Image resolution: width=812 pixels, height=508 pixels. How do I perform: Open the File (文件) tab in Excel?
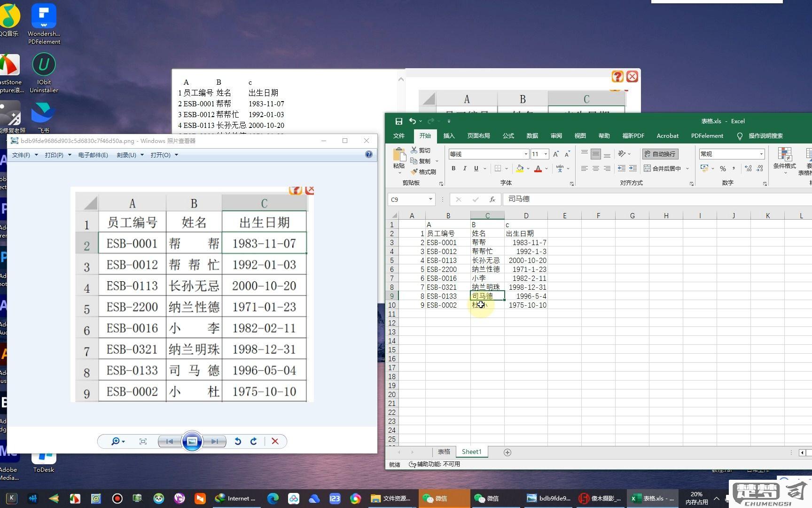[398, 135]
